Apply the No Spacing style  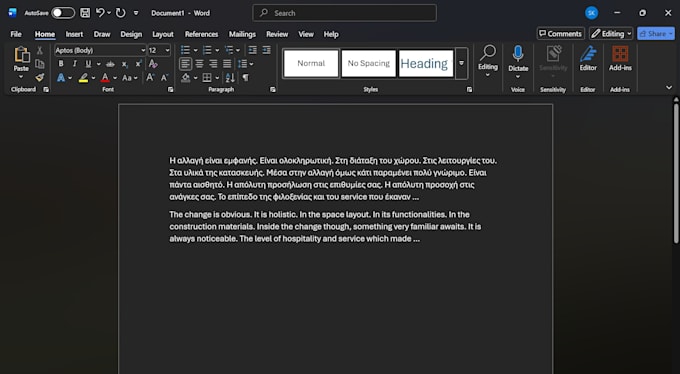tap(369, 63)
